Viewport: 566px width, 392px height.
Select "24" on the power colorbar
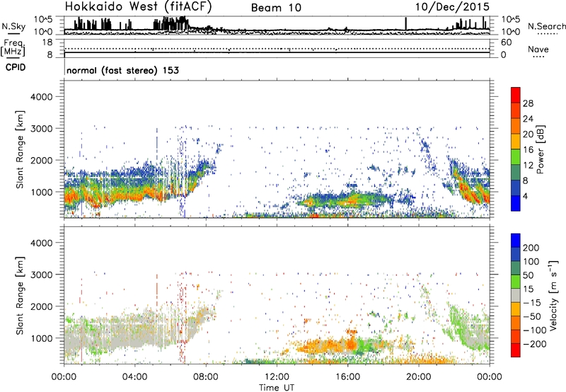pyautogui.click(x=528, y=119)
